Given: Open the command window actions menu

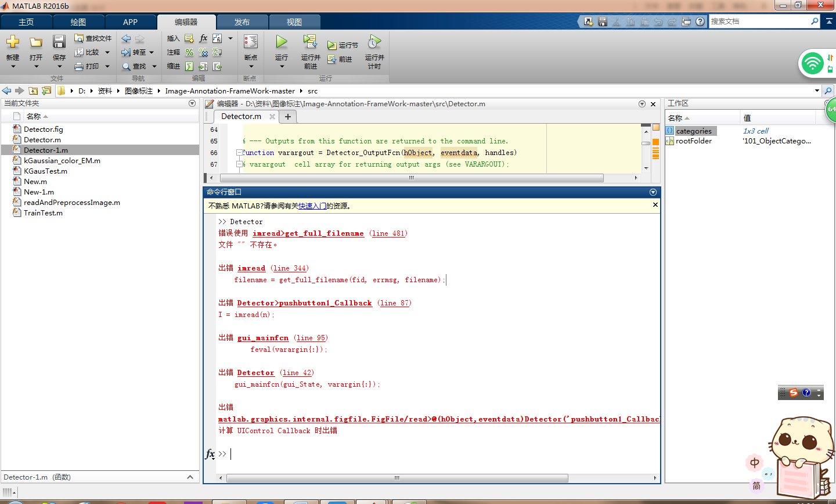Looking at the screenshot, I should coord(653,192).
